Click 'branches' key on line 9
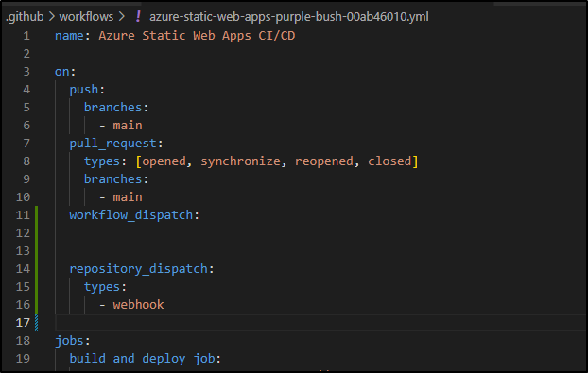This screenshot has height=373, width=588. pyautogui.click(x=112, y=179)
